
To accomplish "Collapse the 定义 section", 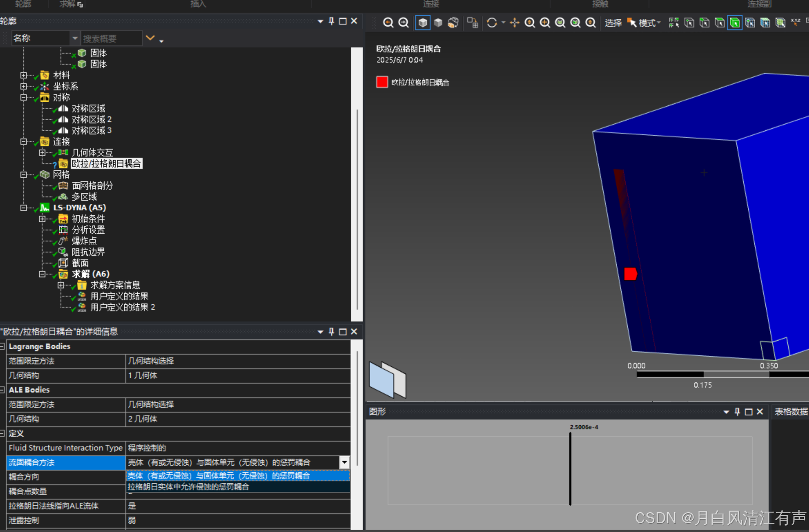I will click(x=2, y=433).
